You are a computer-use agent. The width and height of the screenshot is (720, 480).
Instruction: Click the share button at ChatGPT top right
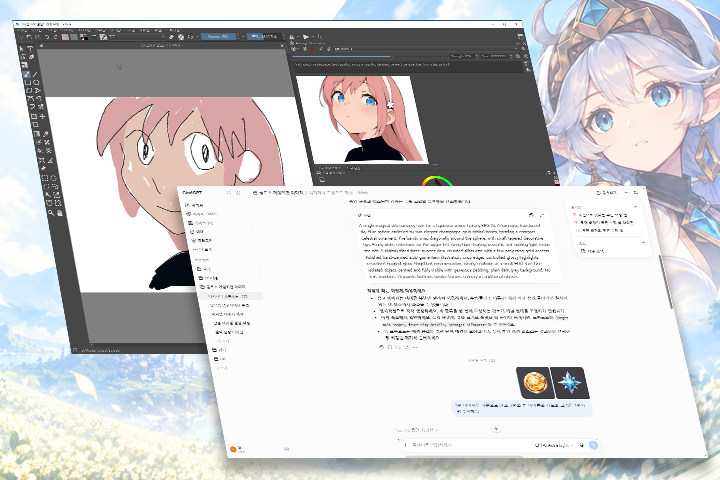coord(607,193)
